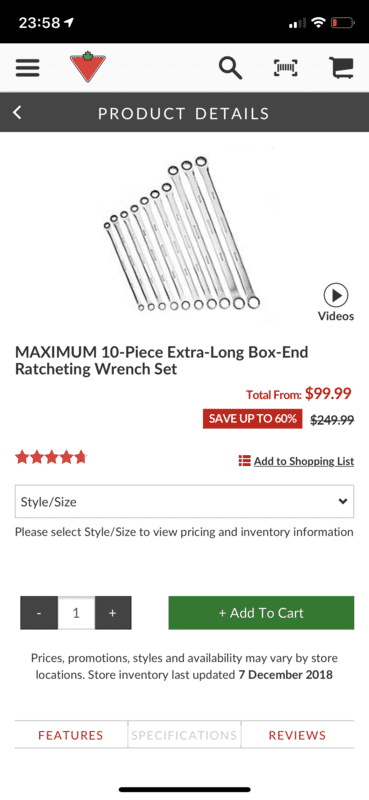
Task: Go back using the left chevron
Action: coord(17,112)
